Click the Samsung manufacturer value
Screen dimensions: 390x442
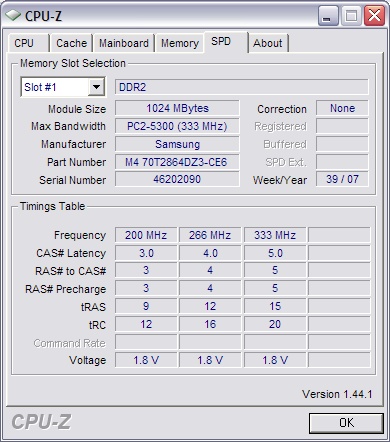177,144
